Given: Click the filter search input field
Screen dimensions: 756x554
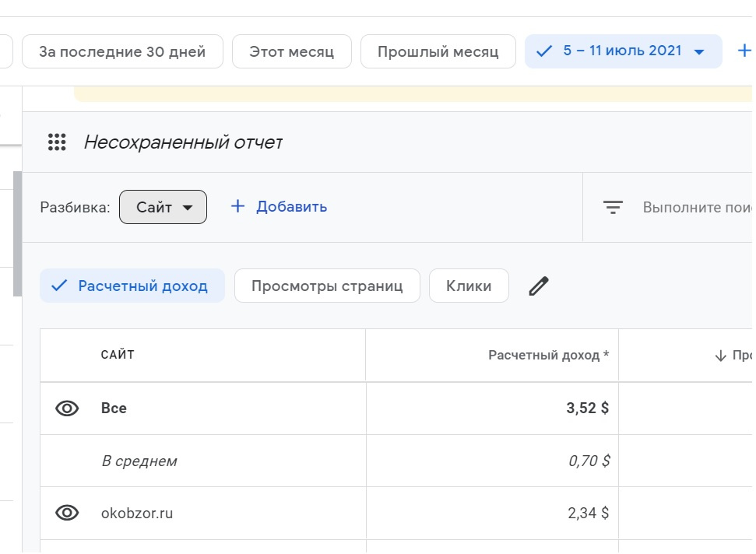Looking at the screenshot, I should (697, 208).
